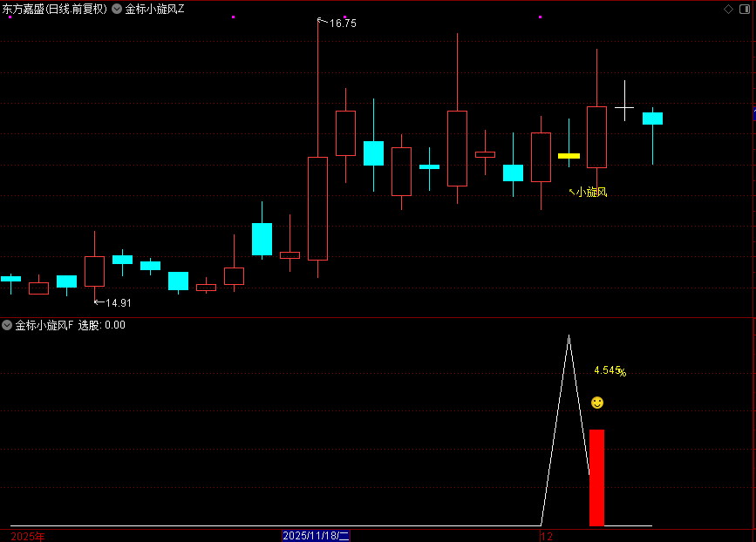Viewport: 756px width, 542px height.
Task: Click the 小旋风 signal arrow label
Action: point(590,192)
